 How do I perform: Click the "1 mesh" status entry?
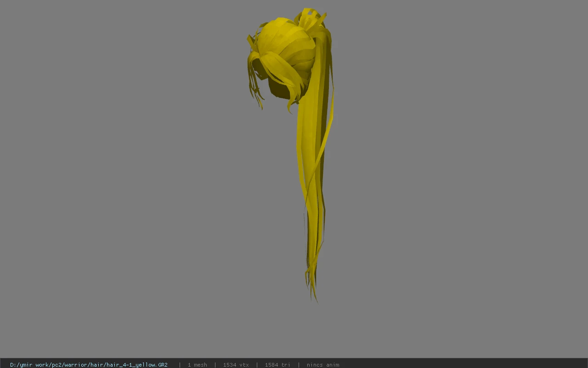pos(197,365)
